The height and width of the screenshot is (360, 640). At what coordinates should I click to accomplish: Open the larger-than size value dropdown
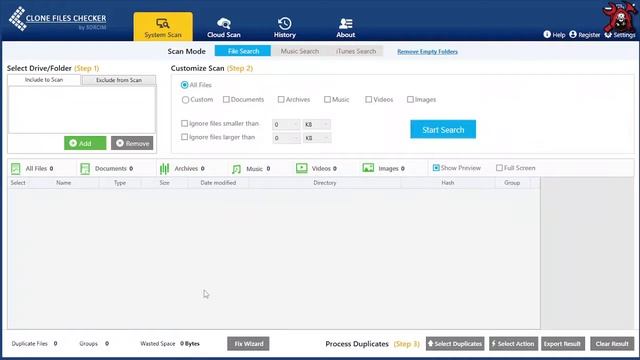(x=286, y=138)
